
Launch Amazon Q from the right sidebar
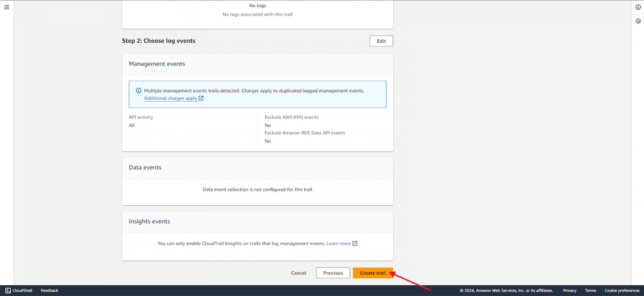click(638, 20)
